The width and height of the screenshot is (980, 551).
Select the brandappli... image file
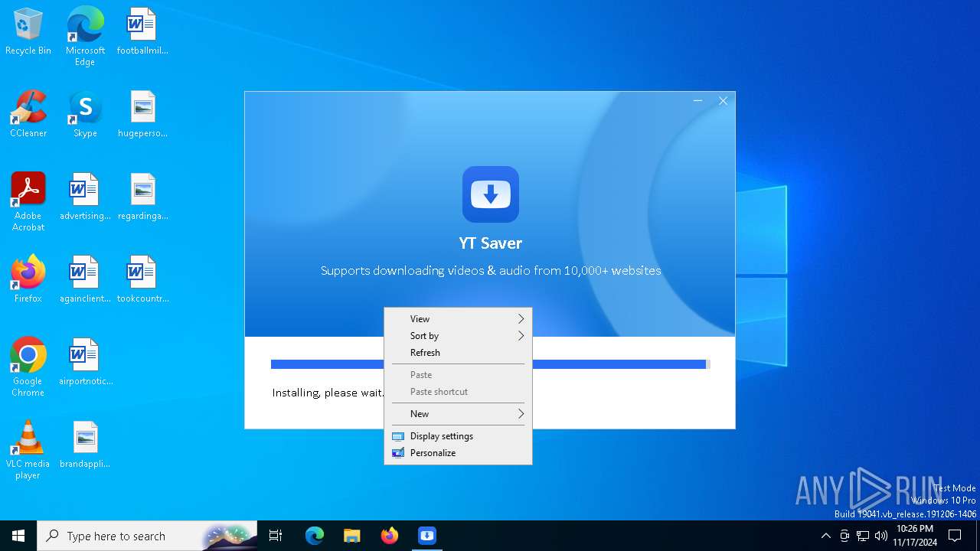(85, 445)
